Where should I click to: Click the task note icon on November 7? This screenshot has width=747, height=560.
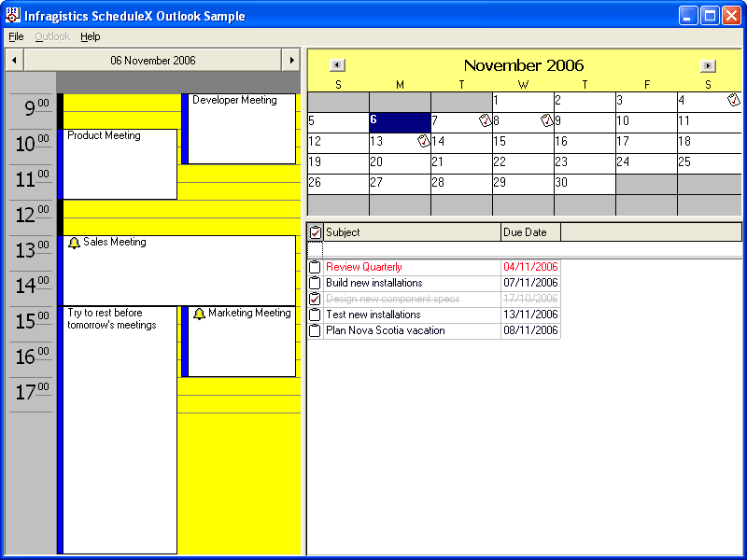click(485, 120)
